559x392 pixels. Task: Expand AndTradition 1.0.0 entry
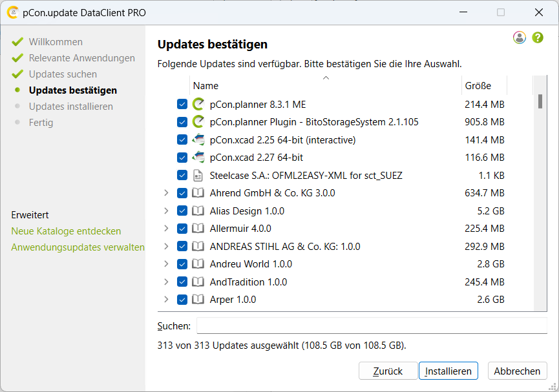[166, 282]
